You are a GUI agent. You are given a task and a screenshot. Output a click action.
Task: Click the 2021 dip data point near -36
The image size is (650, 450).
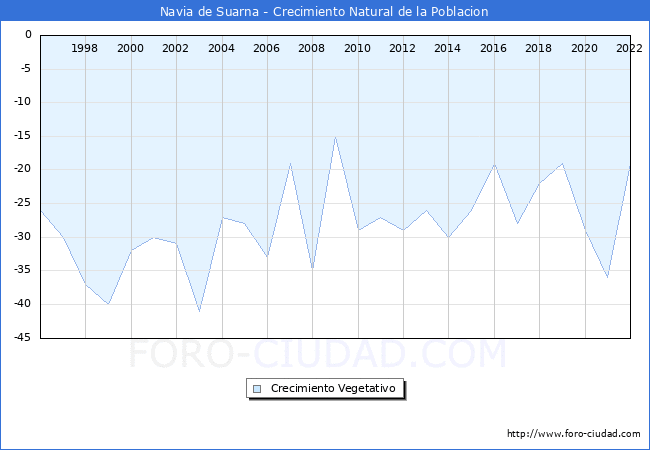pos(608,277)
